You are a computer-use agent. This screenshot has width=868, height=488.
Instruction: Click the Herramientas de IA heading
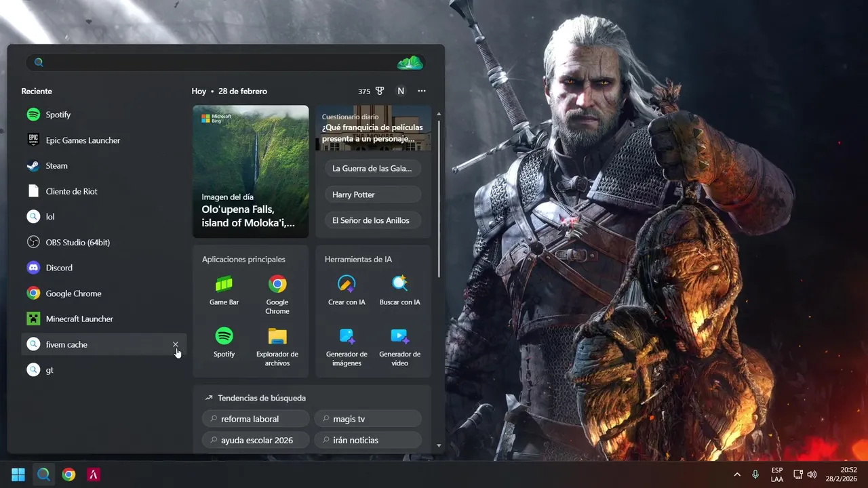click(x=358, y=260)
